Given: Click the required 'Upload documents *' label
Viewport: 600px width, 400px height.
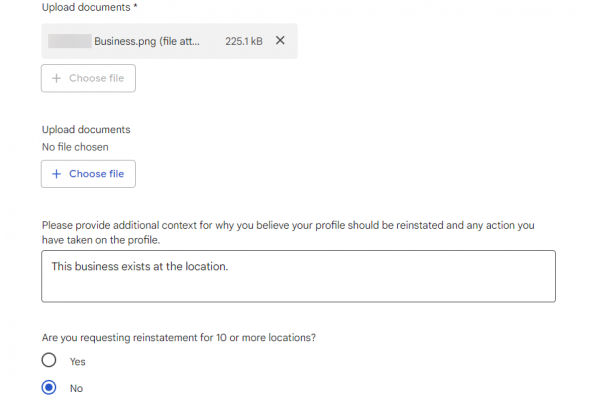Looking at the screenshot, I should point(89,8).
